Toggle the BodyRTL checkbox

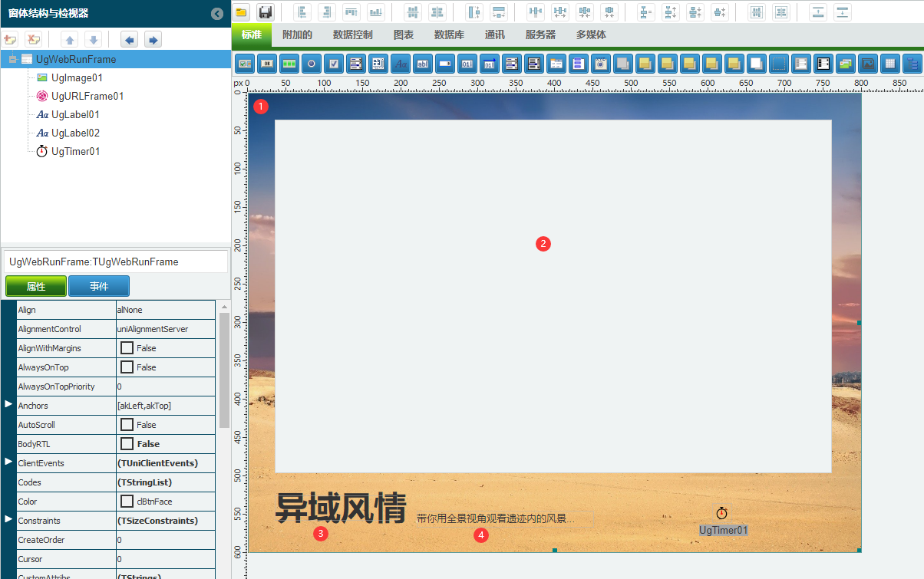(x=127, y=444)
